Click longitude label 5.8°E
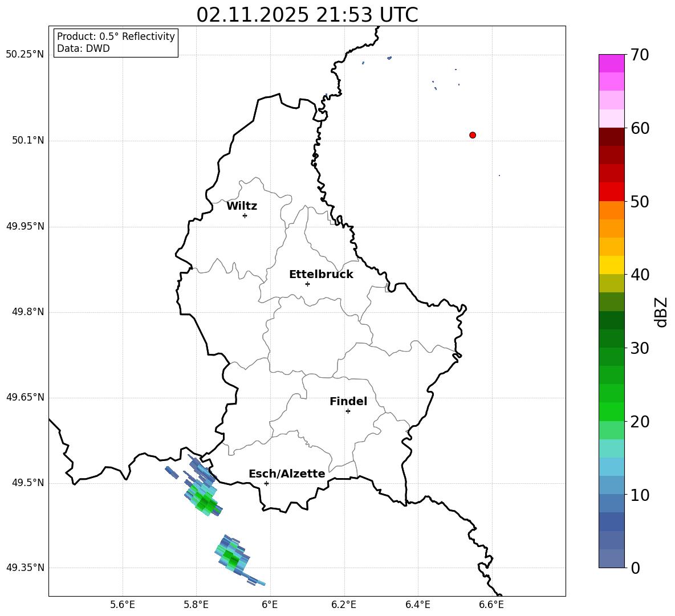Screen dimensions: 675x616 pyautogui.click(x=196, y=605)
